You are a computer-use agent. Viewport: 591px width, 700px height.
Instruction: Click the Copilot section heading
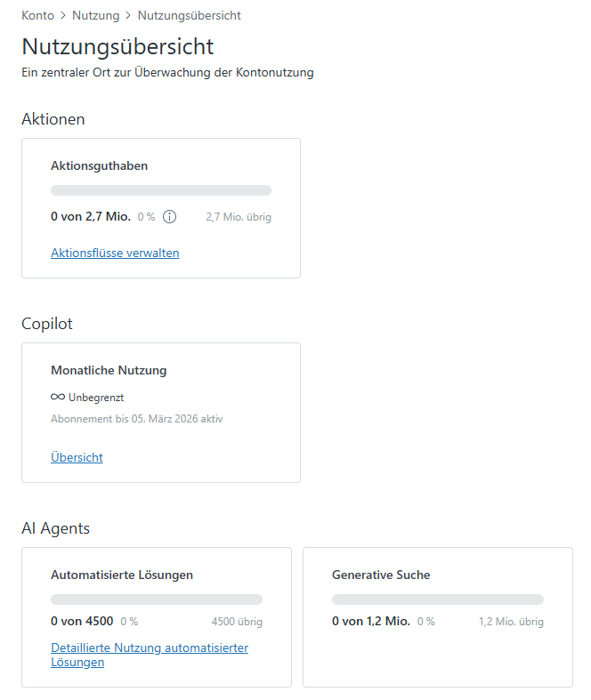47,324
